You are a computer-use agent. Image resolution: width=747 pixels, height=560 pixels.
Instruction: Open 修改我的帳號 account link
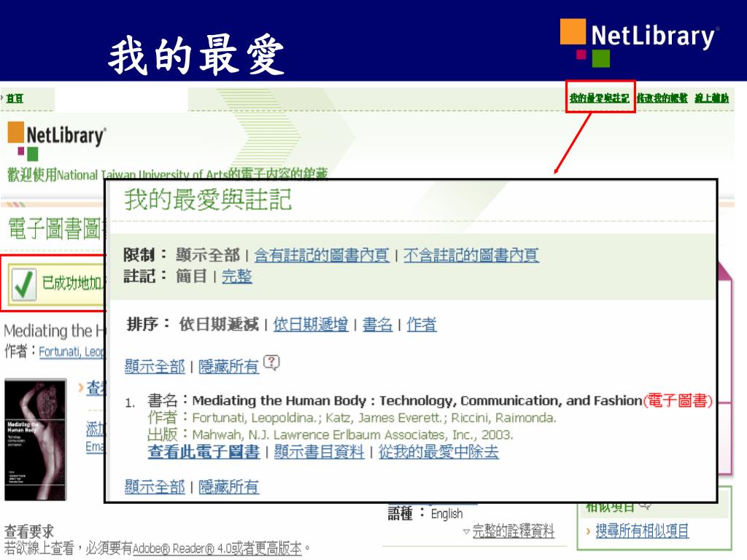pos(662,98)
